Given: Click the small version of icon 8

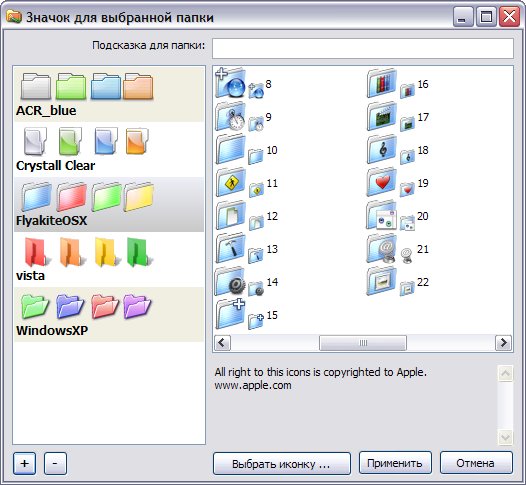Looking at the screenshot, I should 256,91.
